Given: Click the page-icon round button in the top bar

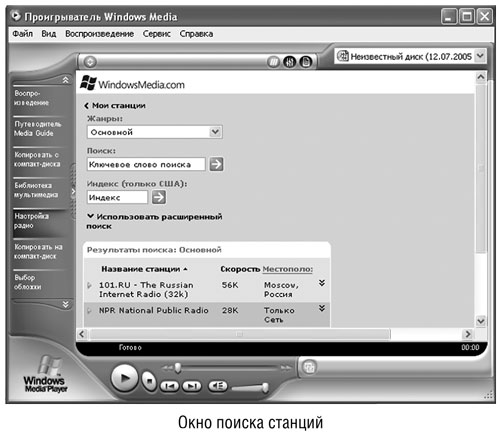Looking at the screenshot, I should (305, 62).
